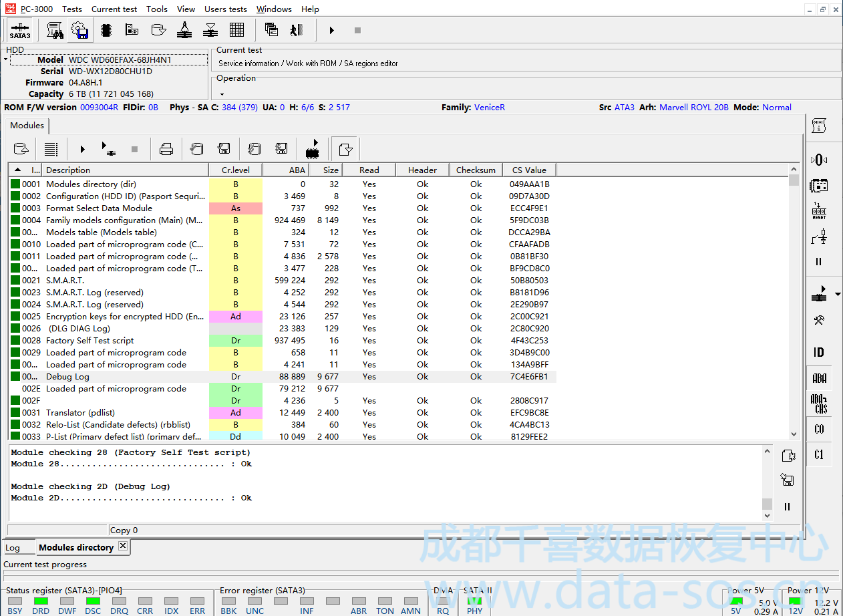
Task: Click the save log floppy icon beside log
Action: (x=788, y=480)
